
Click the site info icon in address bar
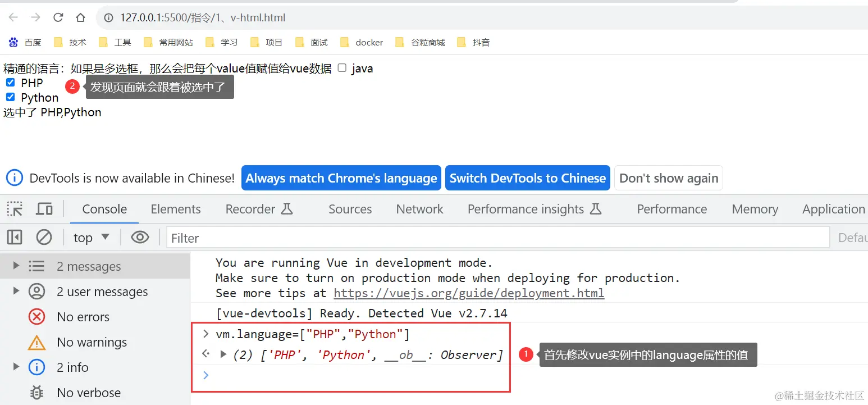[x=109, y=17]
